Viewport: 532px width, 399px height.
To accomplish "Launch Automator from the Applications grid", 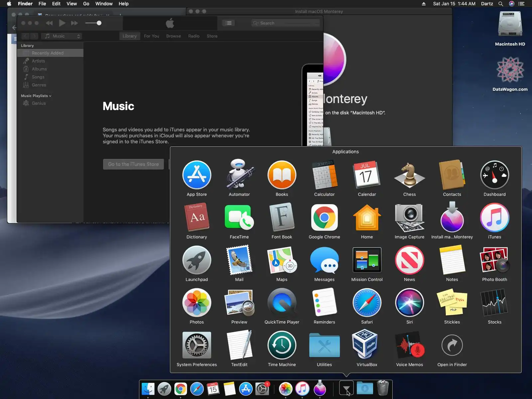I will 239,175.
